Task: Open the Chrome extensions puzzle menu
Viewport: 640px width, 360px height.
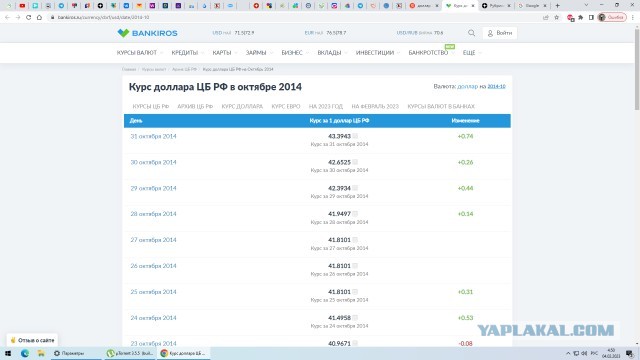Action: coord(581,18)
